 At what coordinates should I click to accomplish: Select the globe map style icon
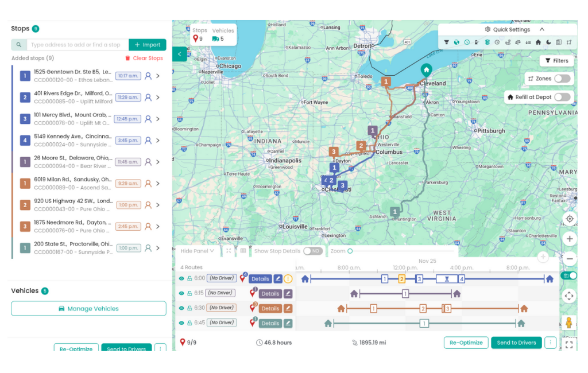coord(457,42)
